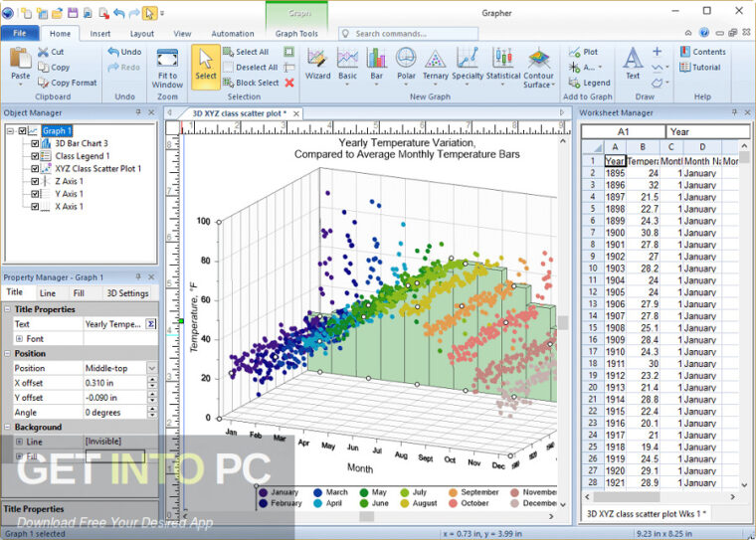Toggle visibility of Z Axis 1
This screenshot has width=756, height=540.
click(35, 181)
